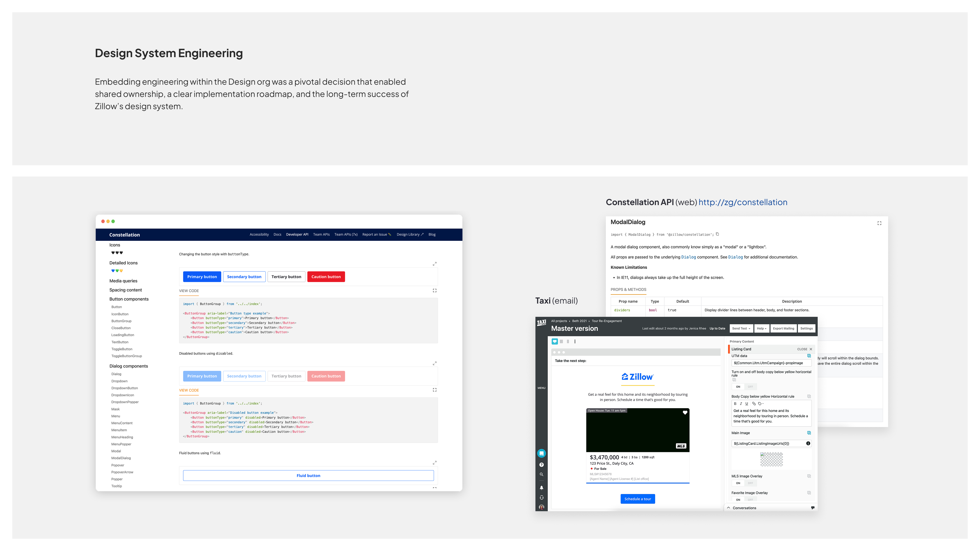This screenshot has height=551, width=980.
Task: Copy the ModalDialog import statement
Action: [717, 234]
